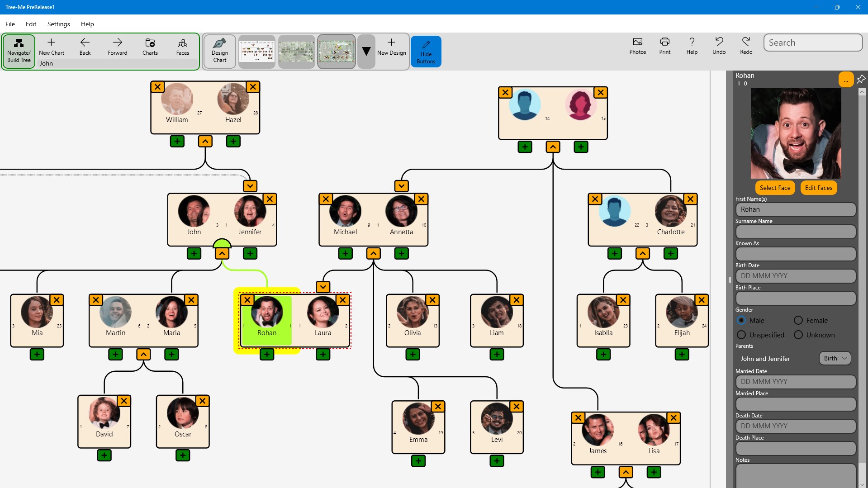Click the Edit Faces button
The image size is (868, 488).
819,187
